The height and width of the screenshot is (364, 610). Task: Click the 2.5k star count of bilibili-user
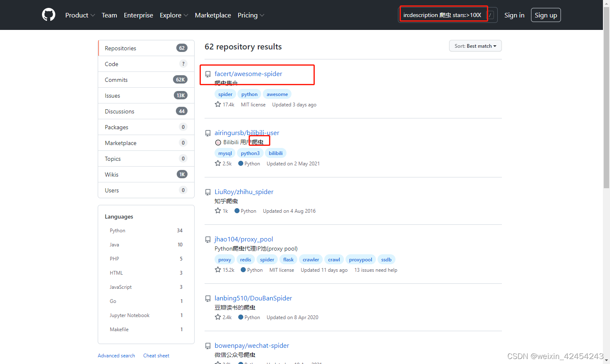[223, 163]
